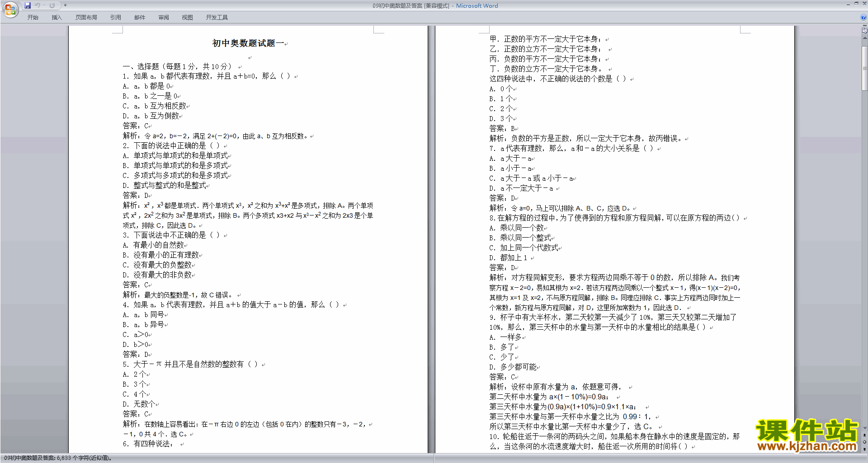
Task: Click option B. 没有最小的正有理数
Action: [160, 255]
